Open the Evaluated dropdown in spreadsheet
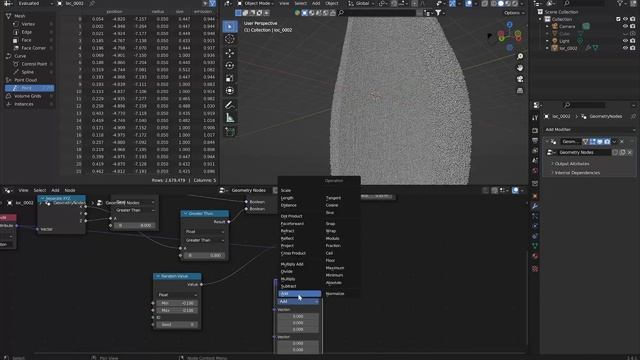Screen dimensions: 640x360 [x=29, y=3]
